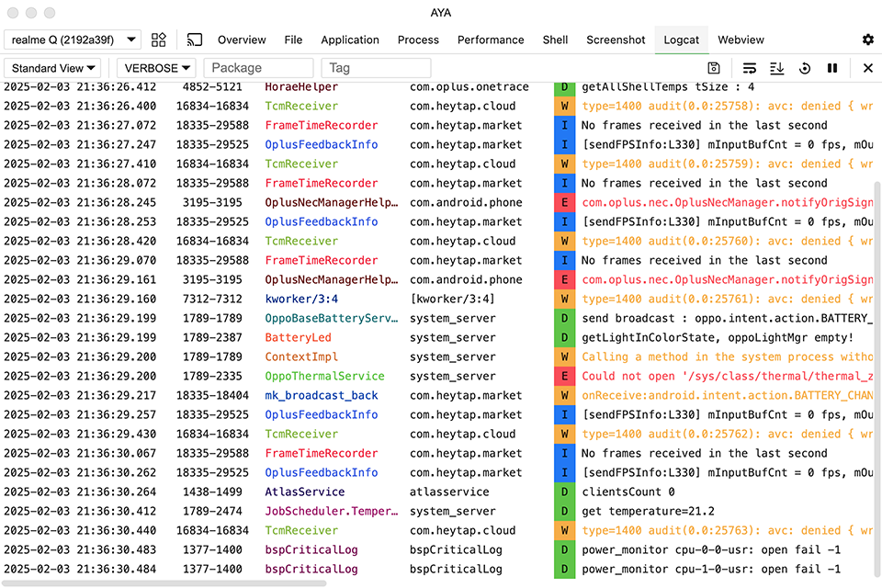Viewport: 882px width, 588px height.
Task: Click the ContextImpl tag
Action: click(x=301, y=356)
